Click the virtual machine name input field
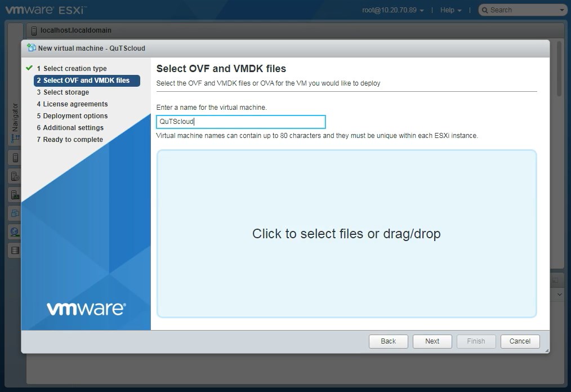 240,122
